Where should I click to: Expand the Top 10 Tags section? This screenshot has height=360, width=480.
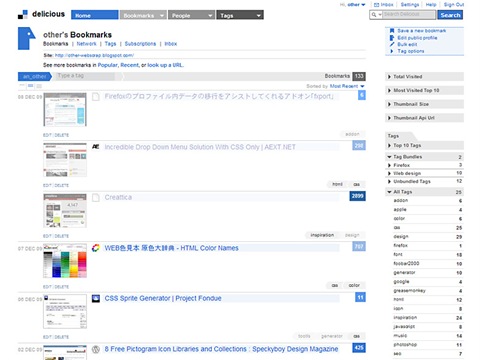[x=424, y=145]
